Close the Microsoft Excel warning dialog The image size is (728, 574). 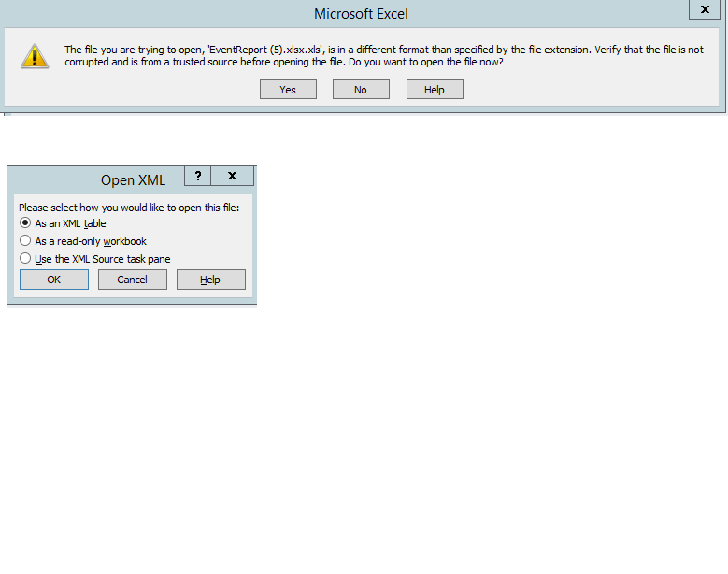[x=705, y=9]
